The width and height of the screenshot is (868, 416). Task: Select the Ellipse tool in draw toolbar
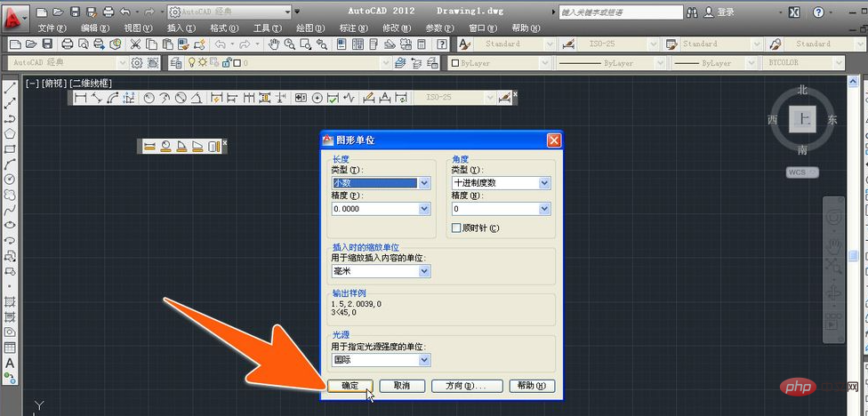coord(10,225)
